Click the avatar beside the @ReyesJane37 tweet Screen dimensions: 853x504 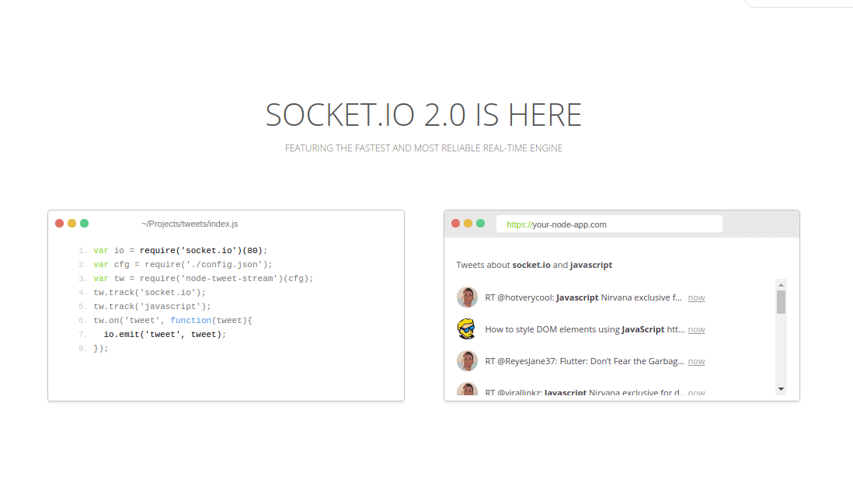click(x=467, y=361)
